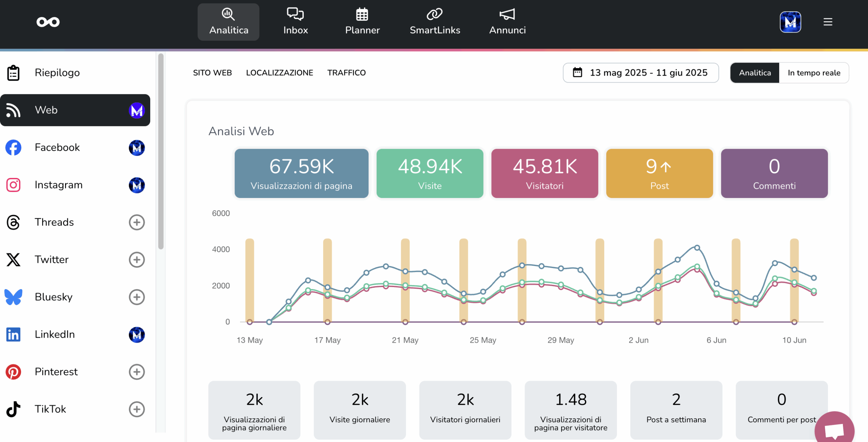Screen dimensions: 868x442
Task: Open the profile avatar menu
Action: point(790,22)
